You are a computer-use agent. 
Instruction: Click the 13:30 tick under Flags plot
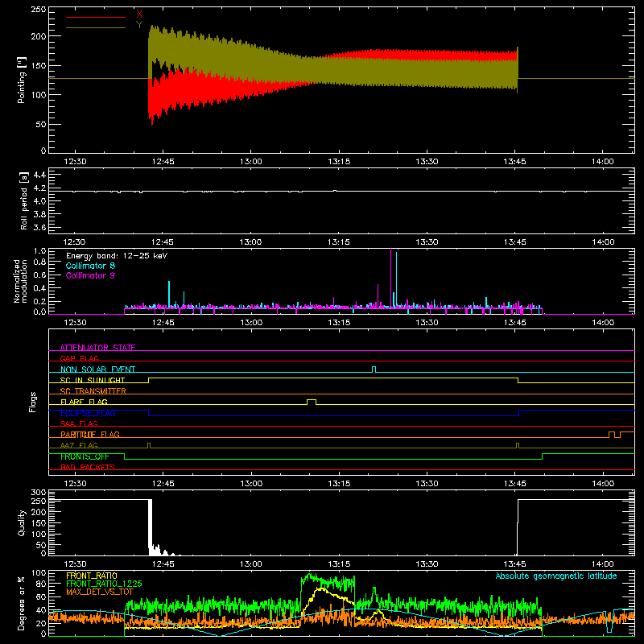click(427, 484)
